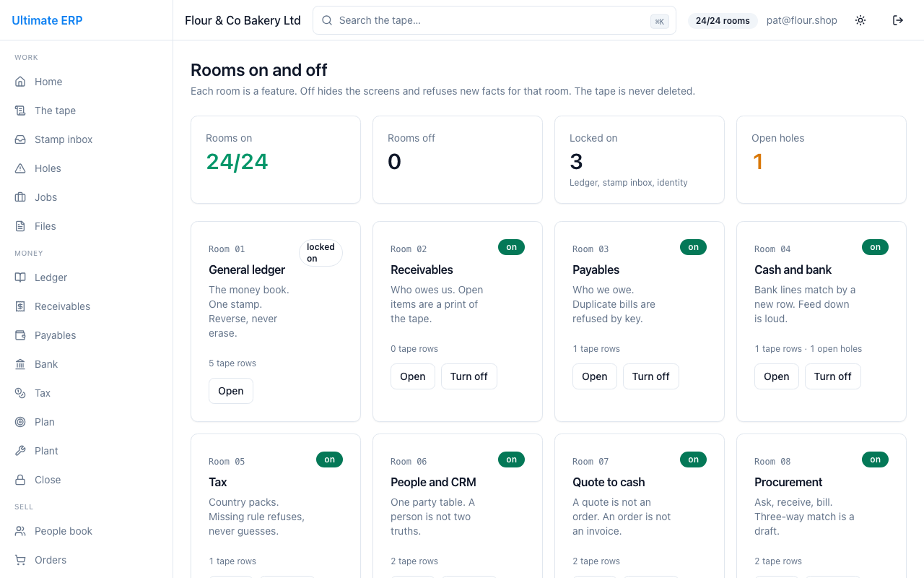Open People book in sidebar
The image size is (924, 578).
pyautogui.click(x=87, y=531)
